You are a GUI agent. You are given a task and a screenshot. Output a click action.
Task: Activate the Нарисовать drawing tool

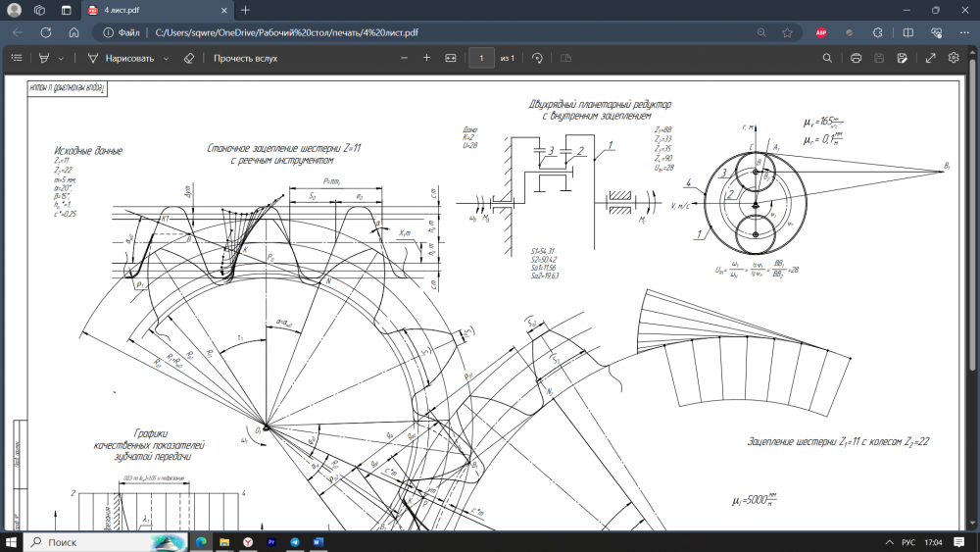pyautogui.click(x=122, y=58)
